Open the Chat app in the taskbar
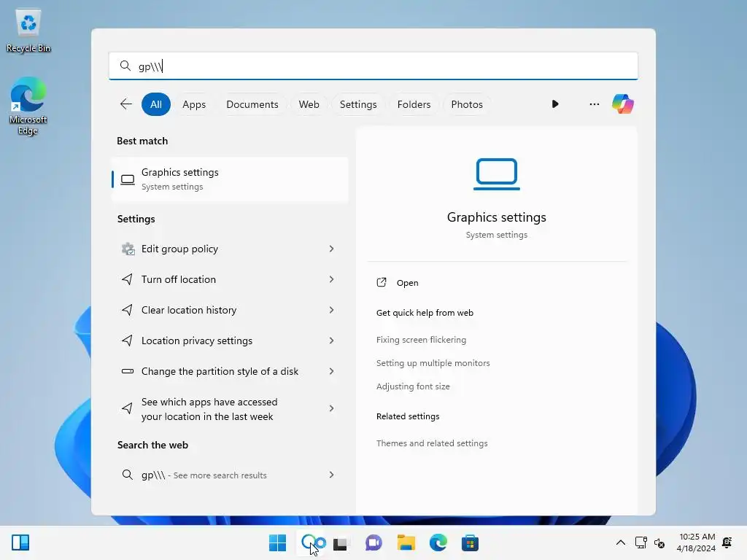This screenshot has width=747, height=560. (x=373, y=542)
